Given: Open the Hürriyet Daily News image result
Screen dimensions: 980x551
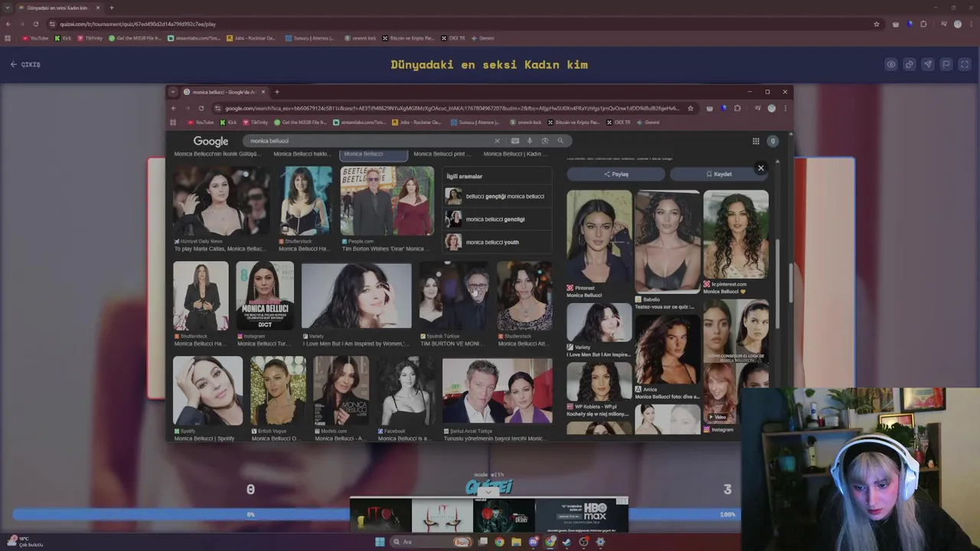Looking at the screenshot, I should [220, 201].
